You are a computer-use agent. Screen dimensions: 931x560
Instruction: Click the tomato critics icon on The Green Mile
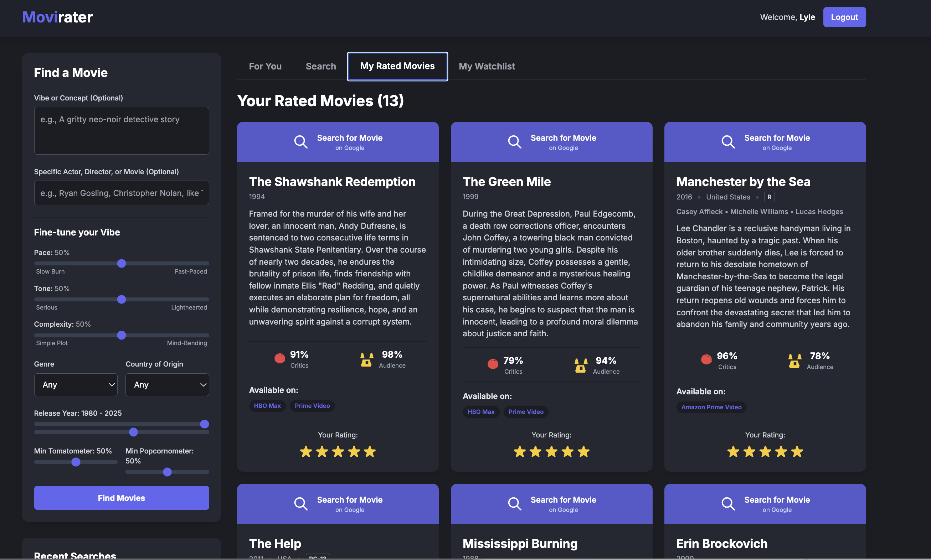coord(492,364)
